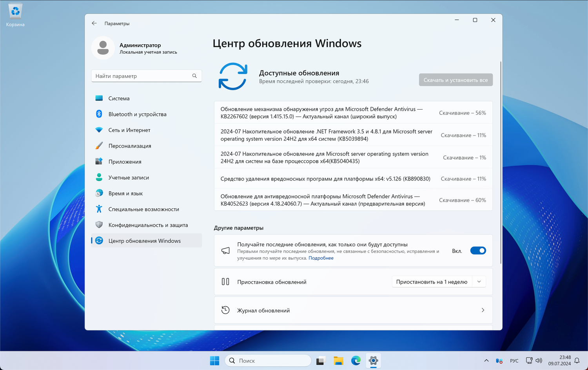Open Время и язык settings
Screen dimensions: 588x370
147,193
